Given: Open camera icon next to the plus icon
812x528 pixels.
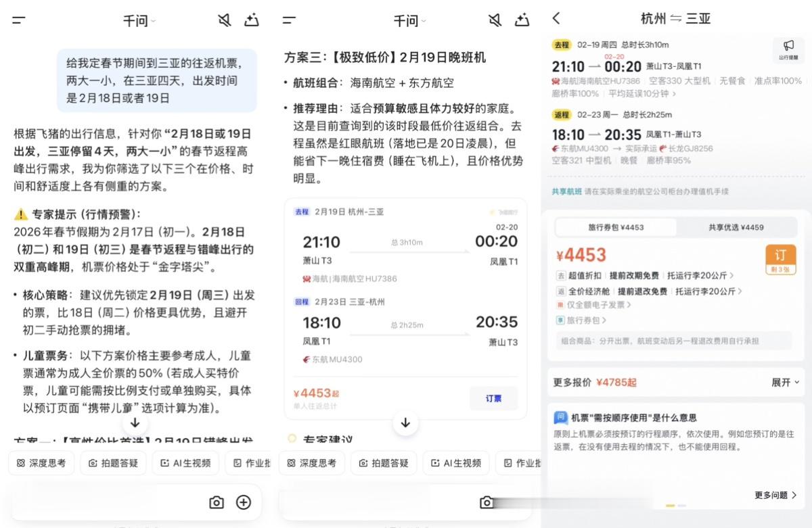Looking at the screenshot, I should point(217,502).
